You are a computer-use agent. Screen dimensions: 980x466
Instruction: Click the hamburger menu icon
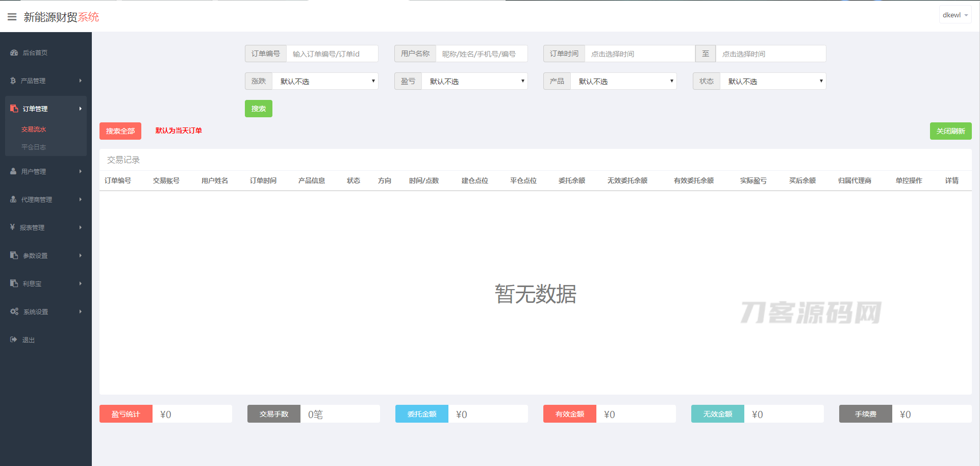tap(12, 17)
